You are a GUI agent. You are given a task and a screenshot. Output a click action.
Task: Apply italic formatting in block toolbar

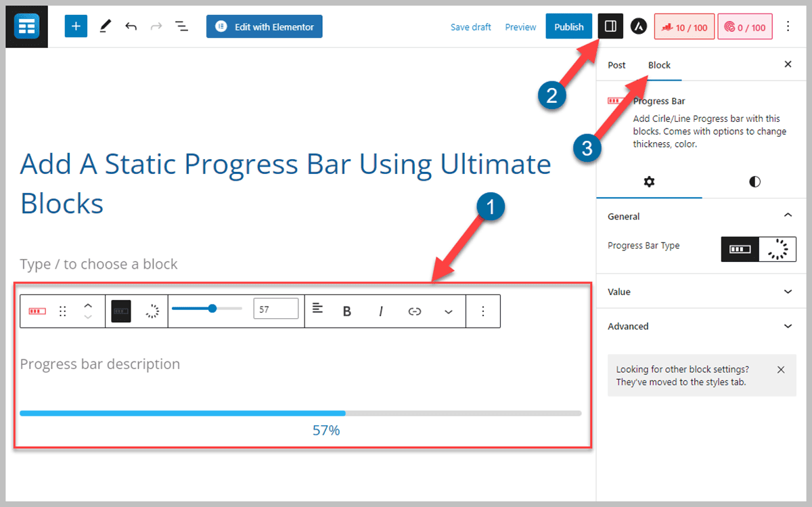[380, 311]
